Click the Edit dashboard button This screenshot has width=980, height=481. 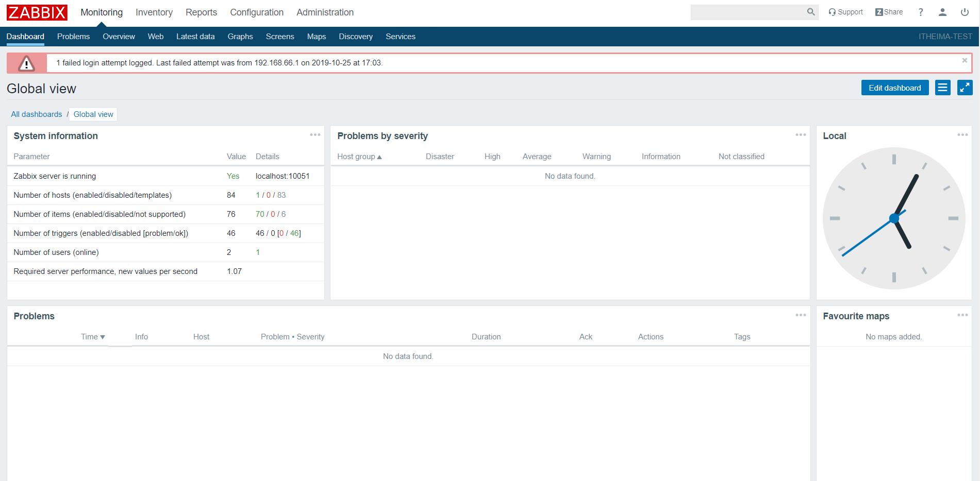pos(894,88)
